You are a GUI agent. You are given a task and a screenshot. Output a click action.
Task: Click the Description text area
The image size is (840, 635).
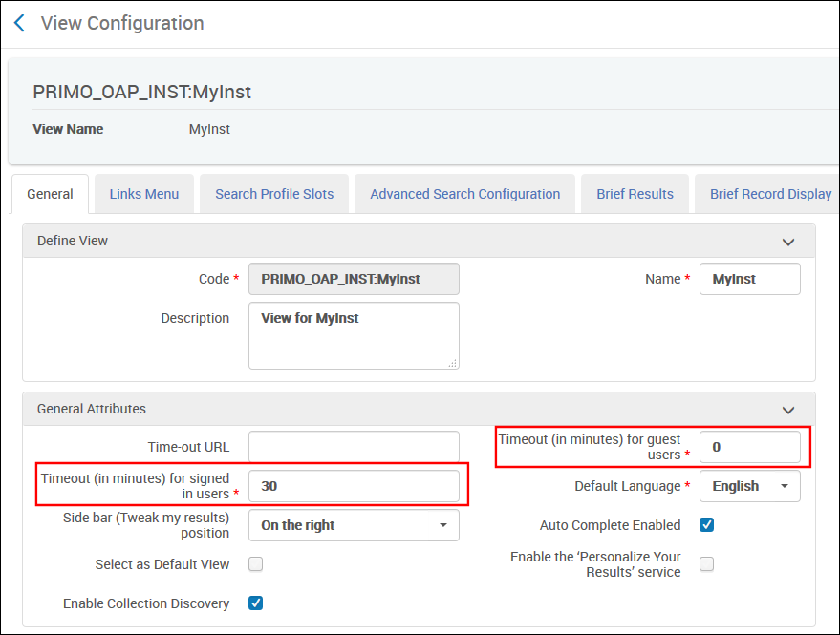tap(354, 335)
